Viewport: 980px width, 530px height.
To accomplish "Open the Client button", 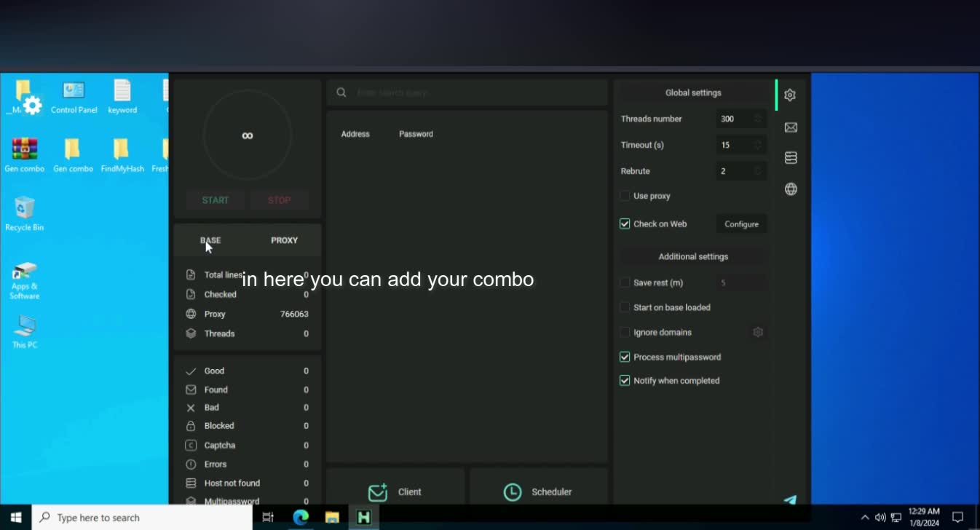I will pyautogui.click(x=395, y=492).
